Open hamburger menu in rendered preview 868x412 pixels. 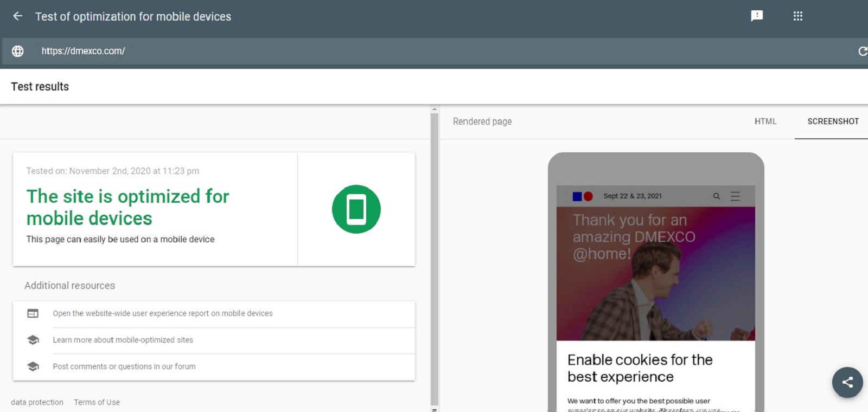pos(735,196)
